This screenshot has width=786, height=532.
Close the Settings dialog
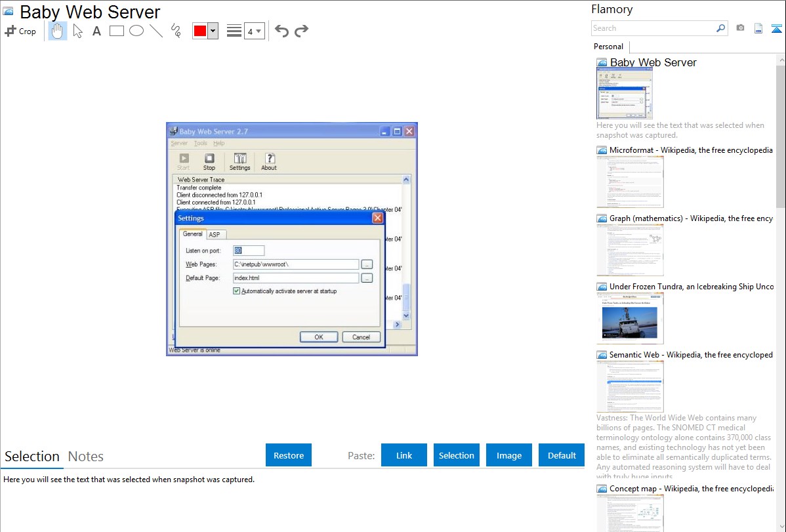pos(378,218)
